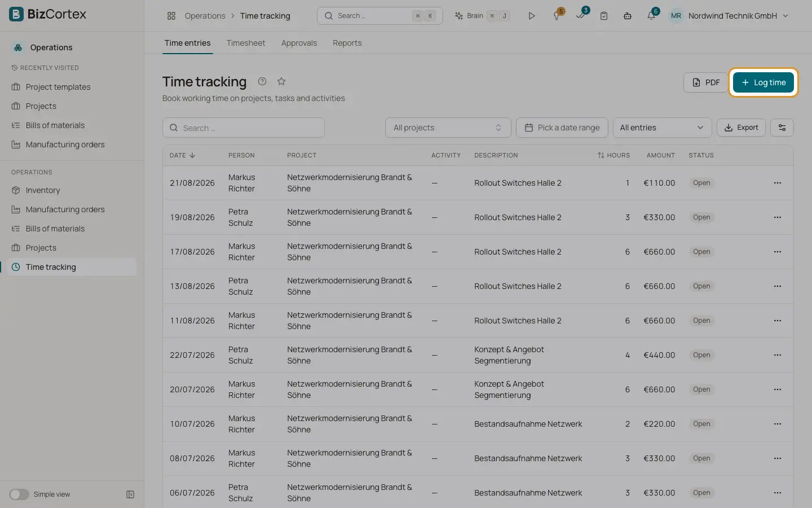
Task: Sort table by the Date column header
Action: pyautogui.click(x=182, y=155)
